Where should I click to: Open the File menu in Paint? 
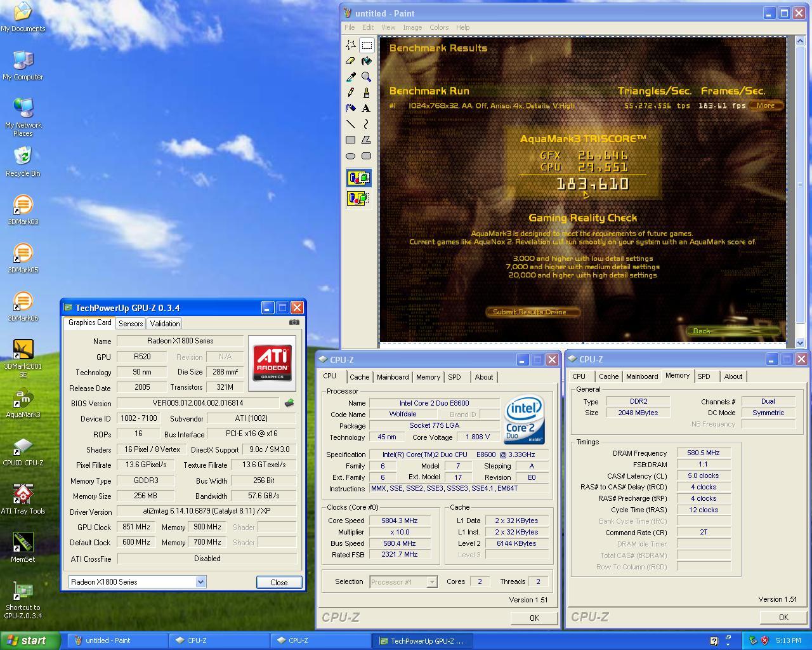click(350, 27)
